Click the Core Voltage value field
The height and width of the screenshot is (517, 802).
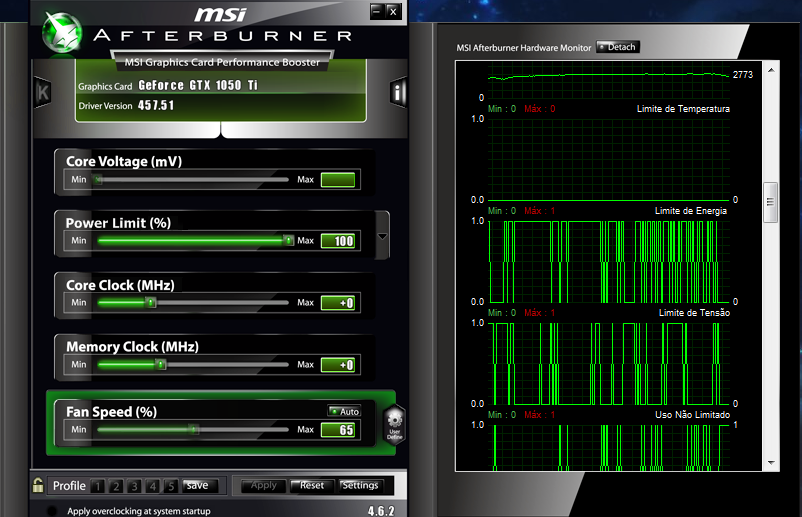click(338, 179)
